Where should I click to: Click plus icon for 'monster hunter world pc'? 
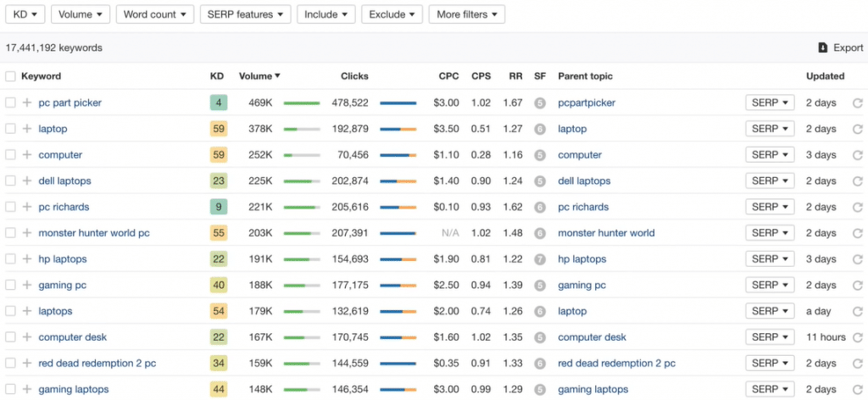(x=27, y=233)
